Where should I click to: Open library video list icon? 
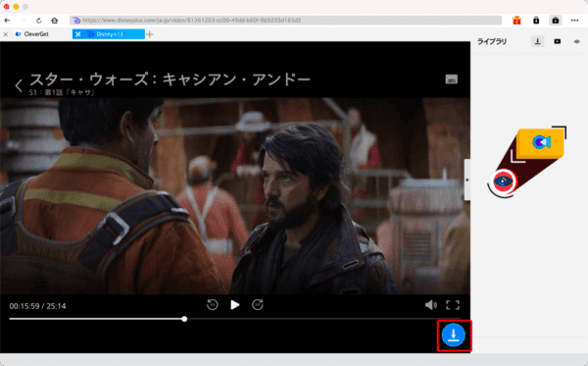(558, 41)
